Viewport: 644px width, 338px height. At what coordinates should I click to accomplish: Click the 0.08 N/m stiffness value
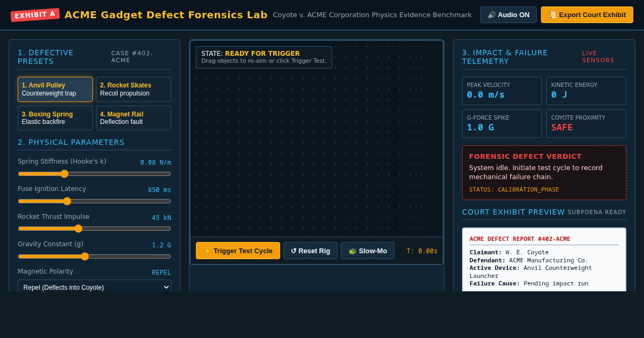pos(156,163)
